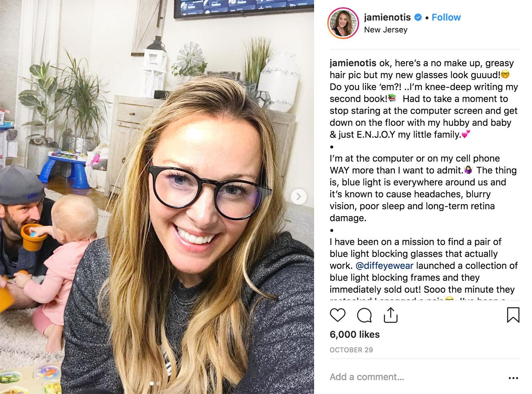Open the jamienotis username in the header
Screen dimensions: 532x394
388,17
